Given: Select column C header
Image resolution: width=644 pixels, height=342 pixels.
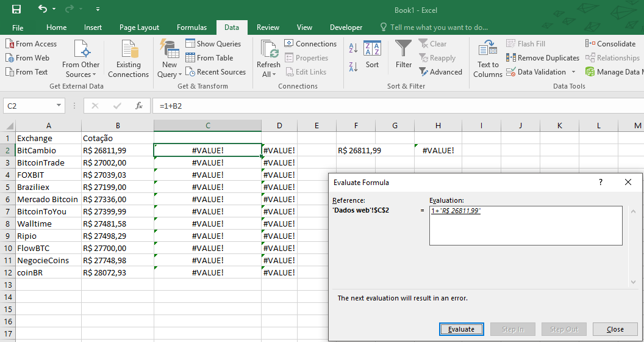Looking at the screenshot, I should (208, 126).
